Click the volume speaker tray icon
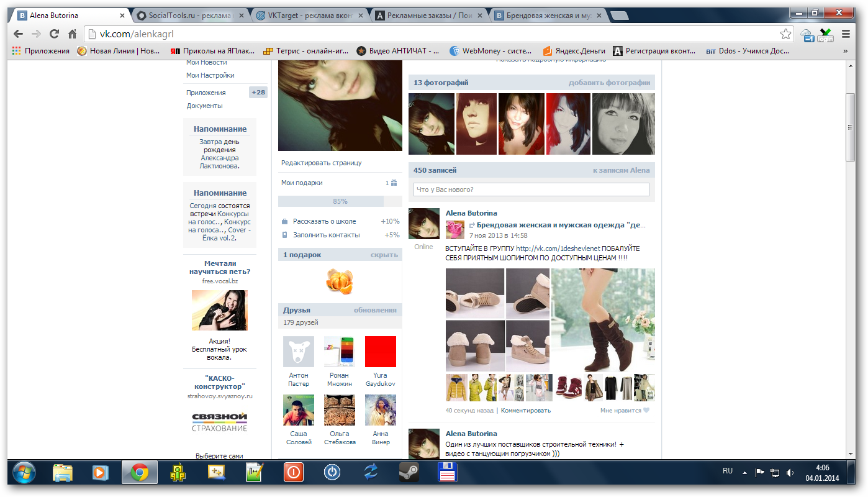The image size is (868, 497). 790,473
